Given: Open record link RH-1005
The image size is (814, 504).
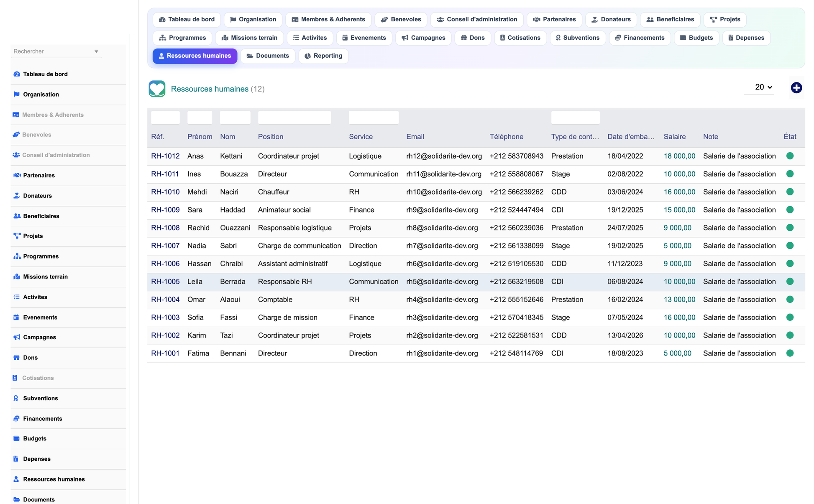Looking at the screenshot, I should tap(165, 281).
